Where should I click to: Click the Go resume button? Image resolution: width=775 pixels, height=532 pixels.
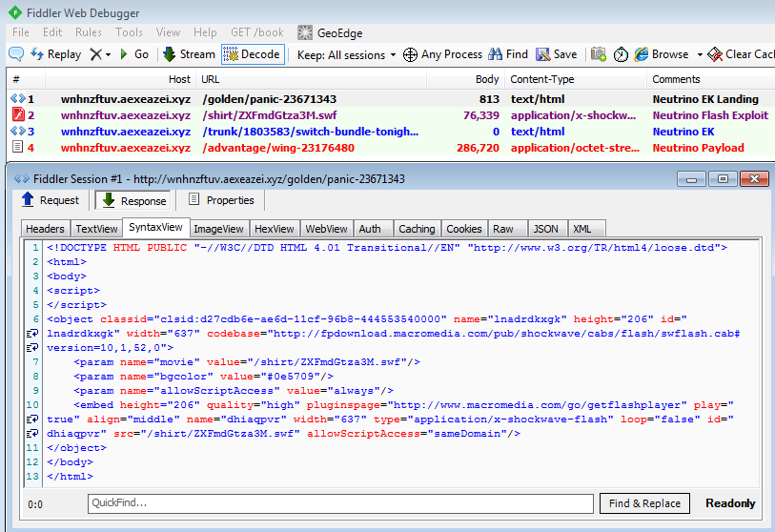[x=133, y=54]
